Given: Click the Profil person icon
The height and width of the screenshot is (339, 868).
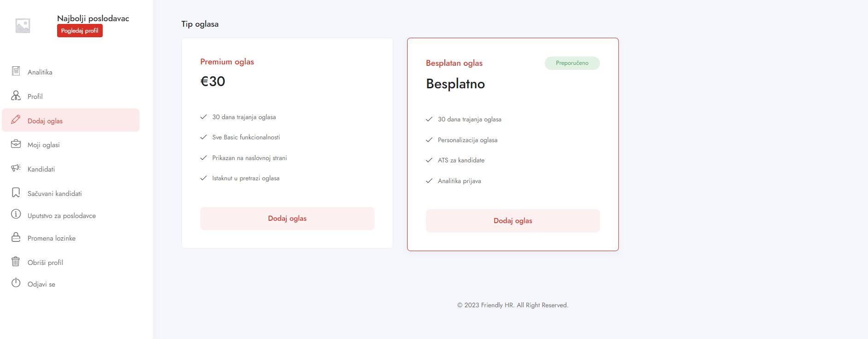Looking at the screenshot, I should [x=16, y=96].
